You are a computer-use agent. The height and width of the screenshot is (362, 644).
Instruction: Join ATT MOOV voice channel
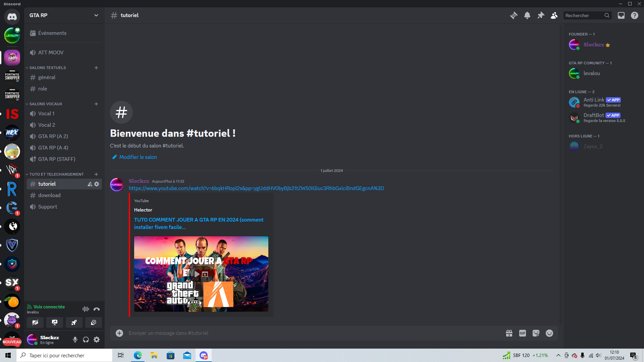(x=64, y=53)
